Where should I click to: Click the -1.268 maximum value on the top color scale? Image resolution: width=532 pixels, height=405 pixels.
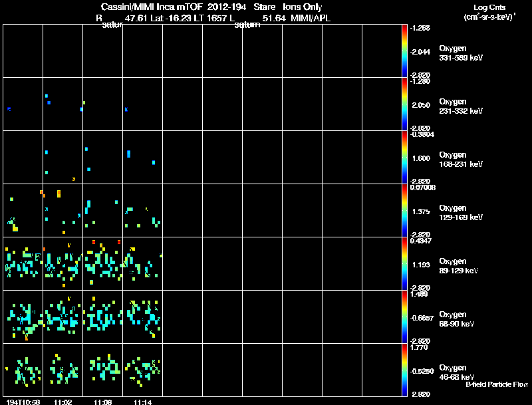point(420,28)
